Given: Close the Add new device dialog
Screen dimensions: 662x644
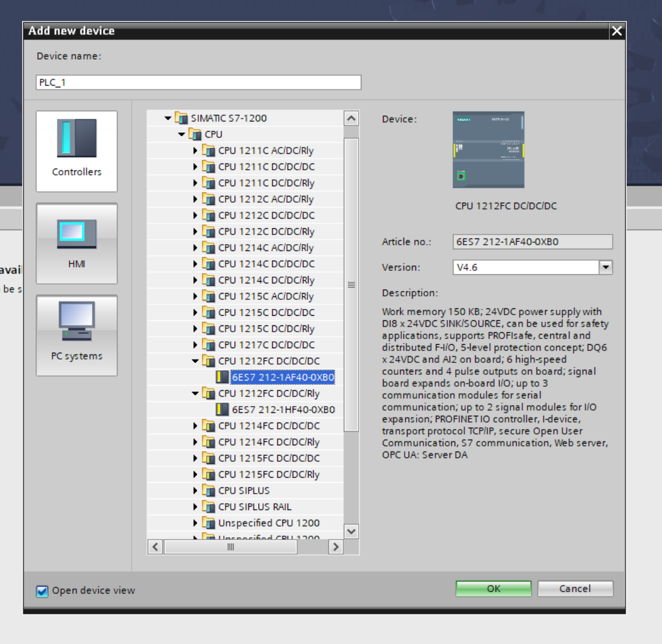Looking at the screenshot, I should pyautogui.click(x=617, y=31).
